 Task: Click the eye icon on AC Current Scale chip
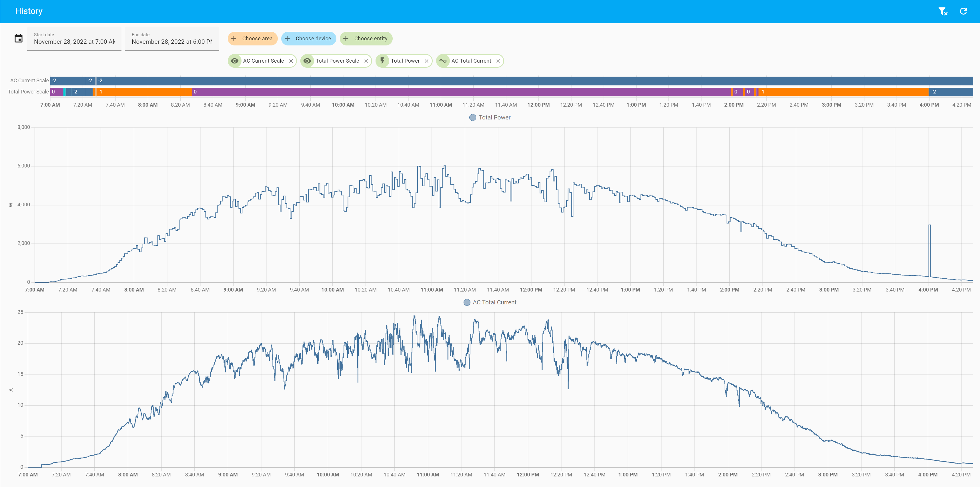coord(235,61)
